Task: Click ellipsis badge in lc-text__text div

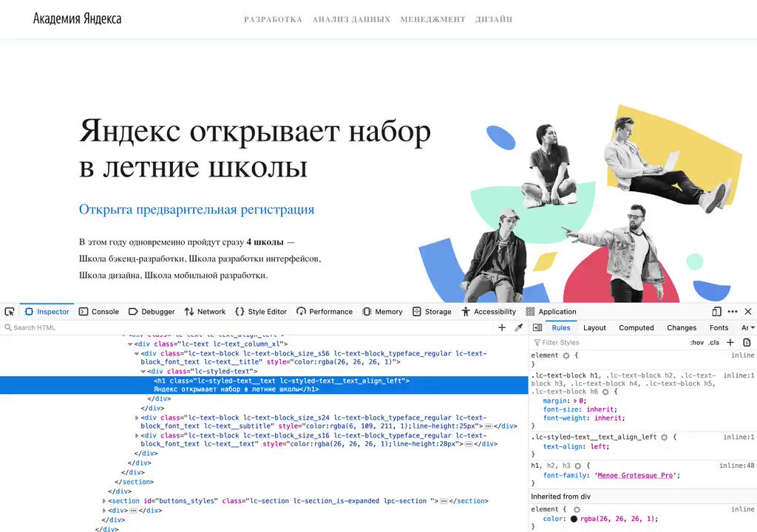Action: 468,444
